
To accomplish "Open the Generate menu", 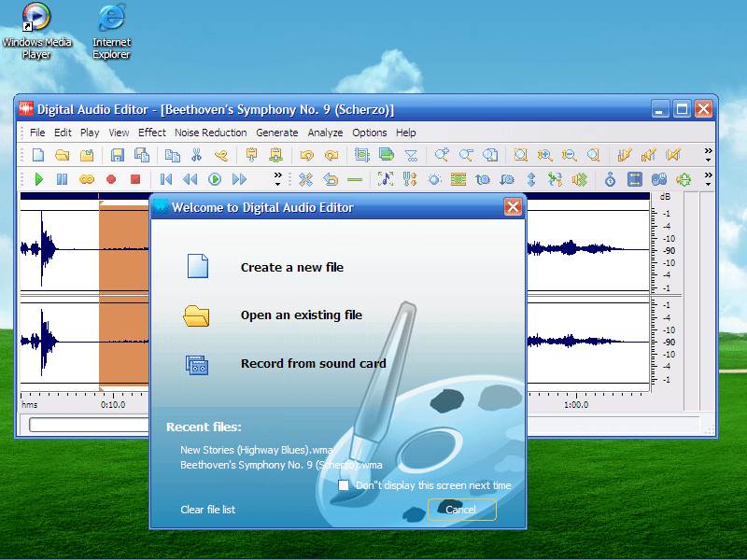I will (276, 133).
